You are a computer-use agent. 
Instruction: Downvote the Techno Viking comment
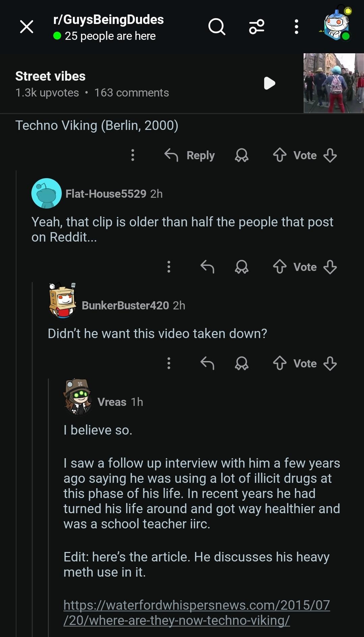click(330, 155)
